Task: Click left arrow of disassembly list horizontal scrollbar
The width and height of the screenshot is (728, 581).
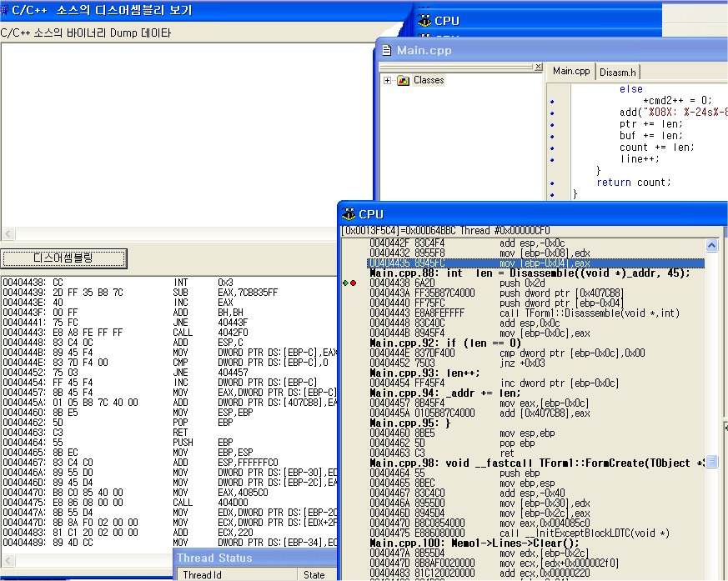Action: 9,561
